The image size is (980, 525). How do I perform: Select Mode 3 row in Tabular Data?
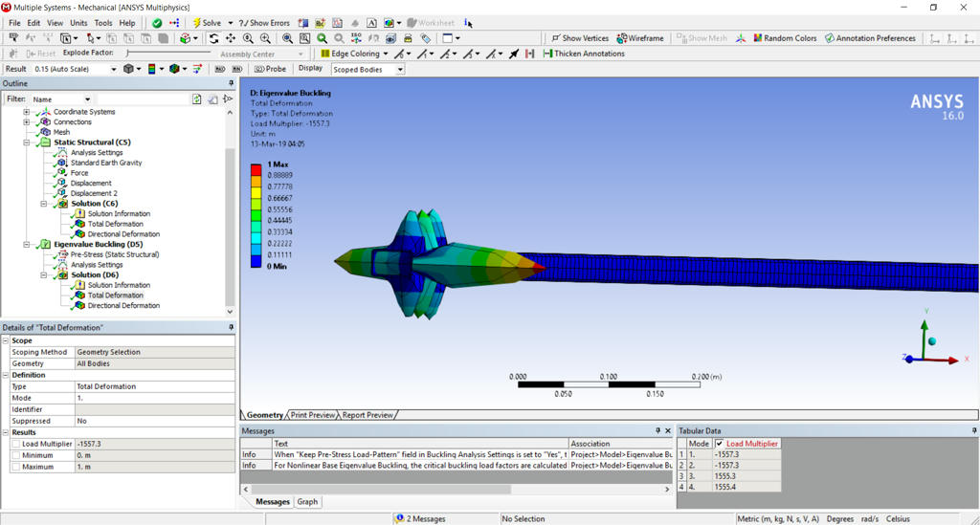coord(728,475)
